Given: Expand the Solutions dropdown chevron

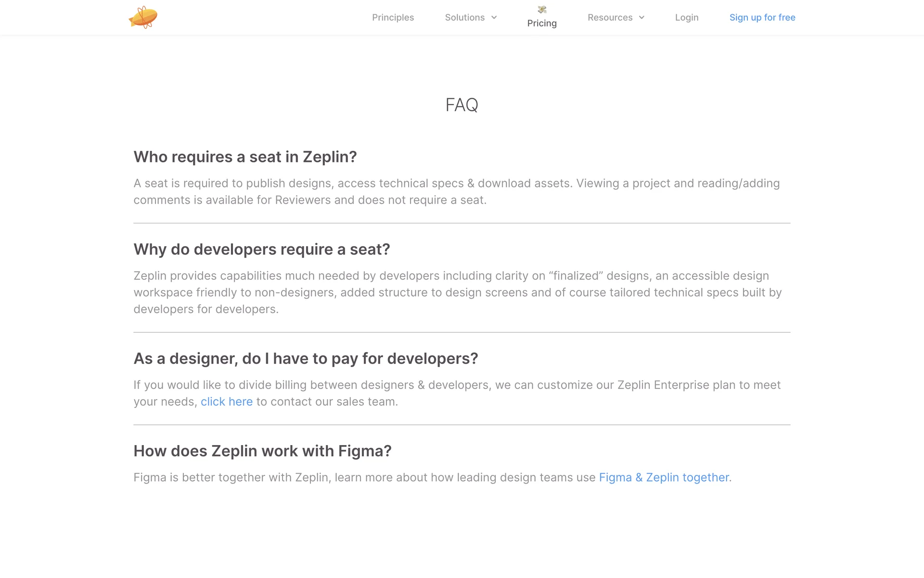Looking at the screenshot, I should [x=494, y=17].
